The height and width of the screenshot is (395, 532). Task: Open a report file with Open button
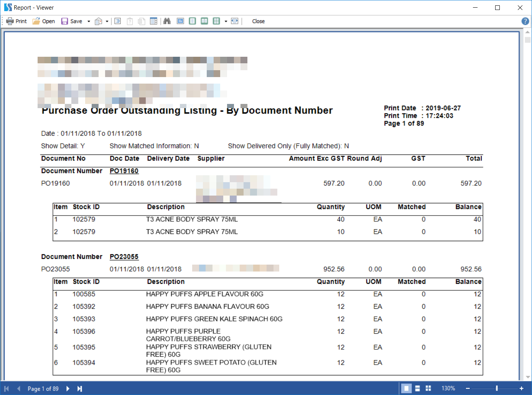pyautogui.click(x=43, y=21)
